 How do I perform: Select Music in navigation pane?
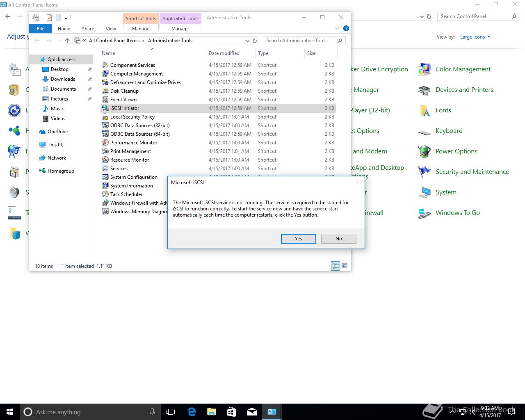pyautogui.click(x=57, y=109)
